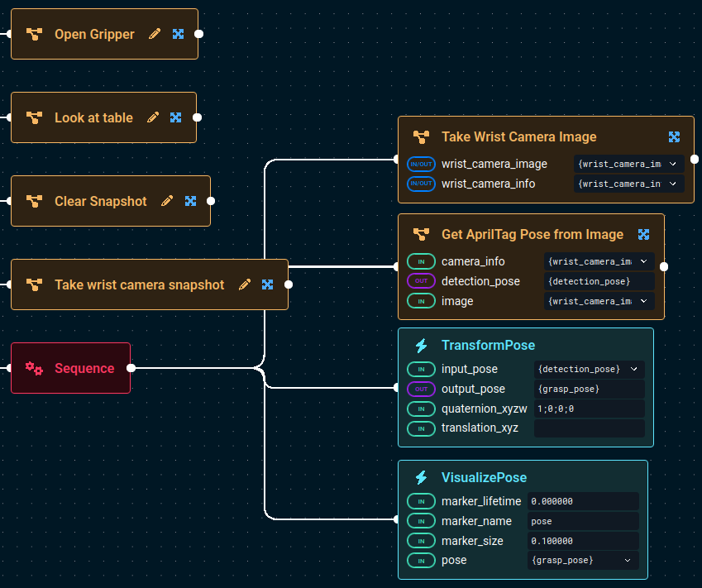Click IN port badge for quaternion_xyzw
The height and width of the screenshot is (588, 702).
click(x=422, y=409)
